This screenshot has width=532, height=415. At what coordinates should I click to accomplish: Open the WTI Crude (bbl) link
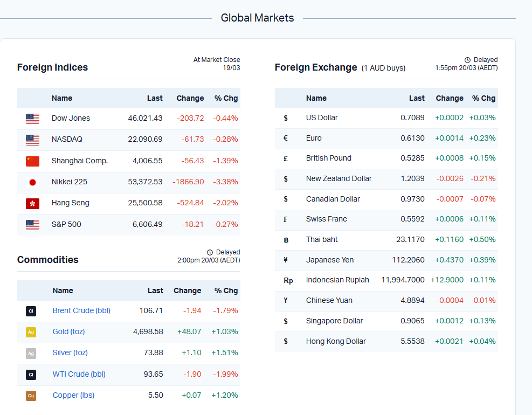pyautogui.click(x=79, y=374)
